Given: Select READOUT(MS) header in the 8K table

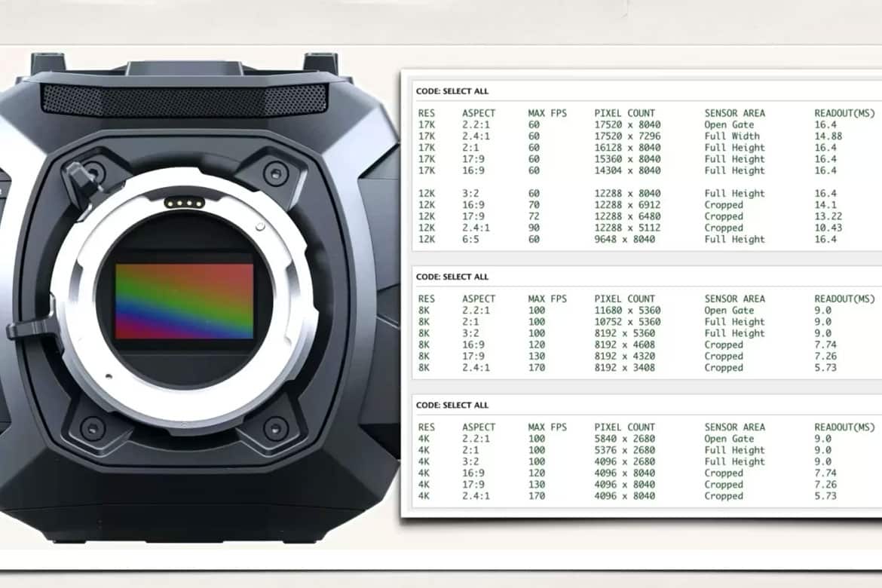Looking at the screenshot, I should pyautogui.click(x=844, y=299).
